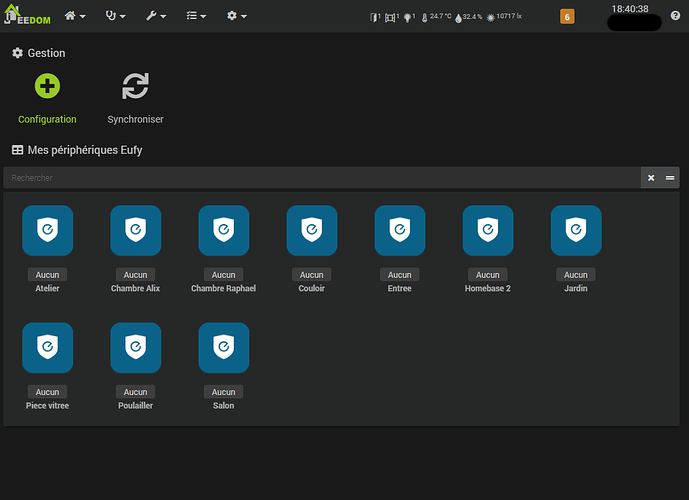Open the Poulailler Eufy device
689x500 pixels.
[135, 348]
